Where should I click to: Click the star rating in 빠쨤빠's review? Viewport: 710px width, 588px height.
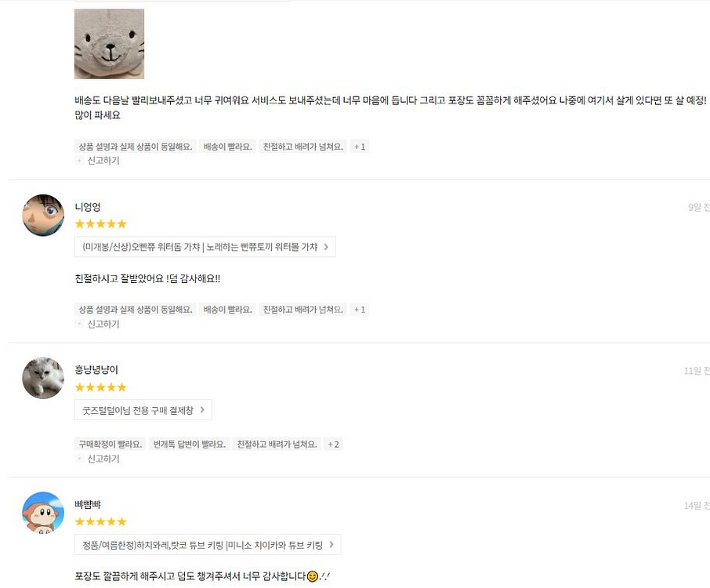tap(100, 521)
